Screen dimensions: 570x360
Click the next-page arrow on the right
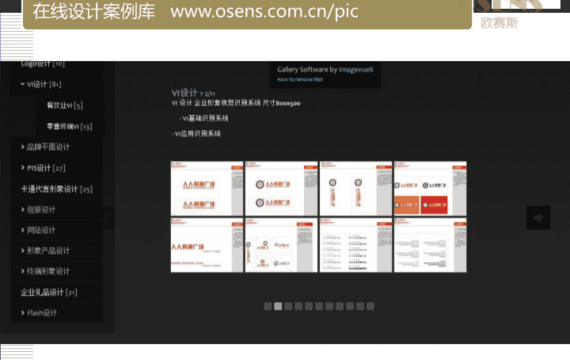538,217
